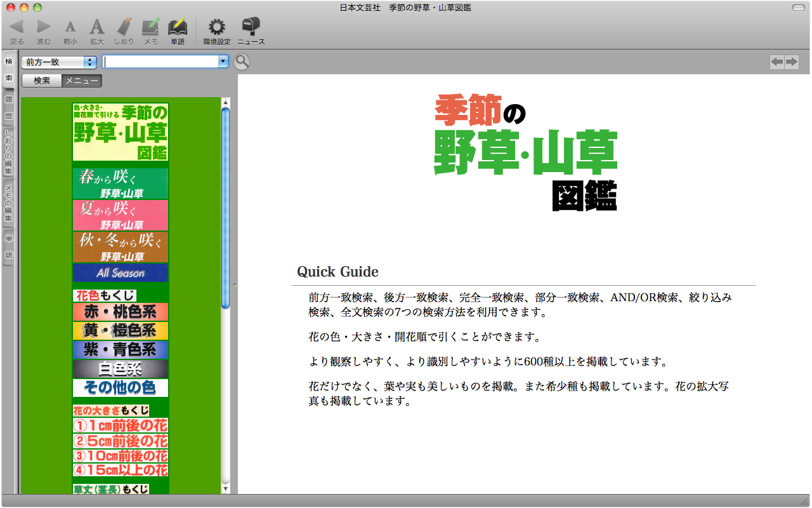Add a bookmark with しおり icon

tap(124, 27)
